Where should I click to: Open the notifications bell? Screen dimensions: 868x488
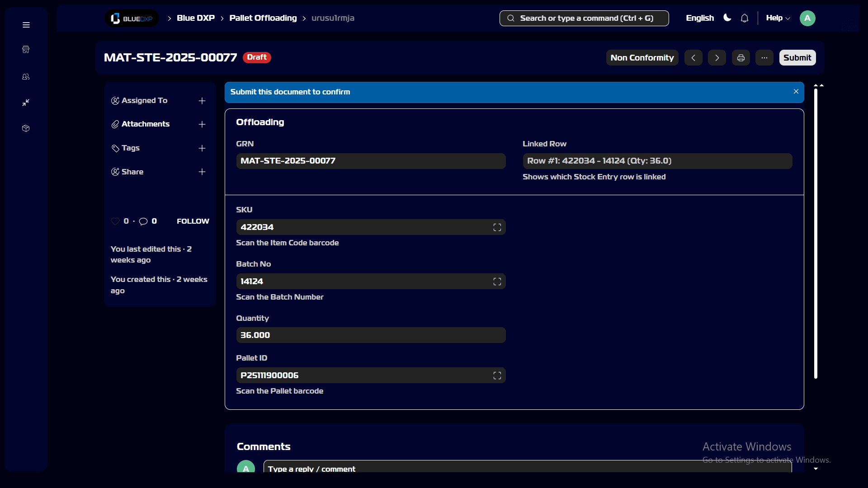click(x=744, y=18)
